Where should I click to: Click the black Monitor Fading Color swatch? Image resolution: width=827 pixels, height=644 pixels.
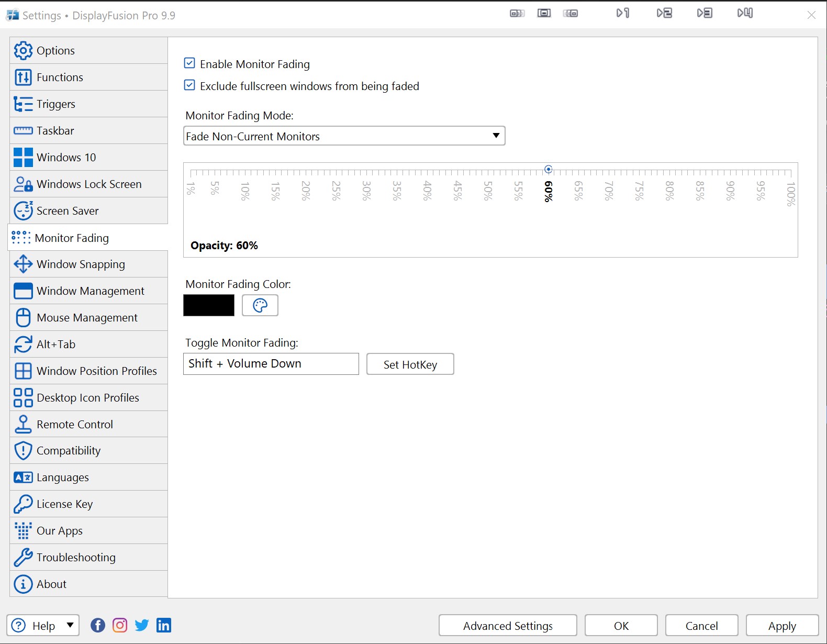click(x=209, y=305)
